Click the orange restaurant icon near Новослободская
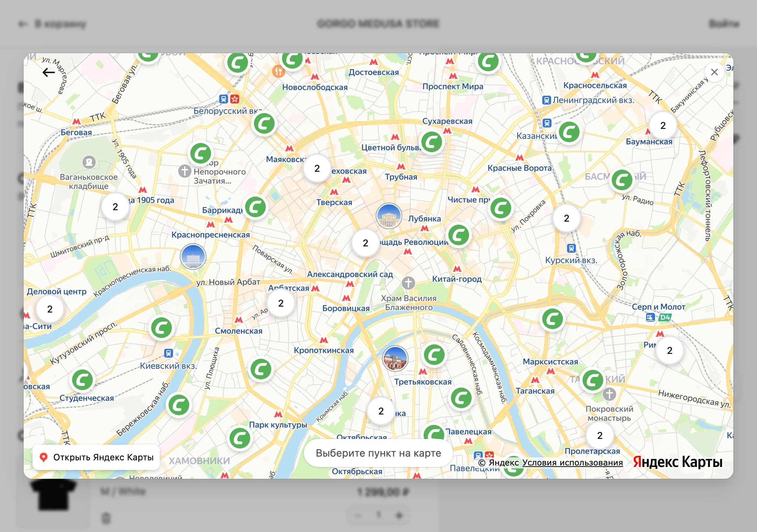The width and height of the screenshot is (757, 532). tap(279, 71)
